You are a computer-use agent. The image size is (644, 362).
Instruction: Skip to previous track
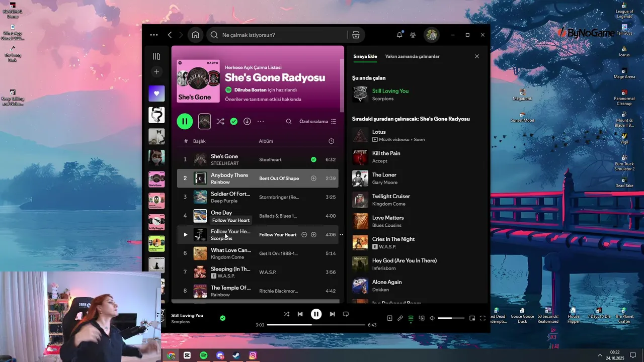tap(300, 314)
